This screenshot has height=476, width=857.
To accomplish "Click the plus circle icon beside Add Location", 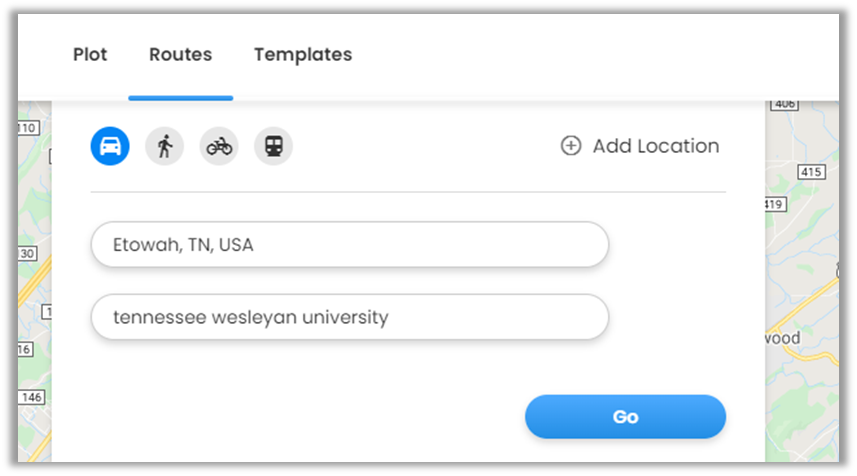I will tap(570, 146).
